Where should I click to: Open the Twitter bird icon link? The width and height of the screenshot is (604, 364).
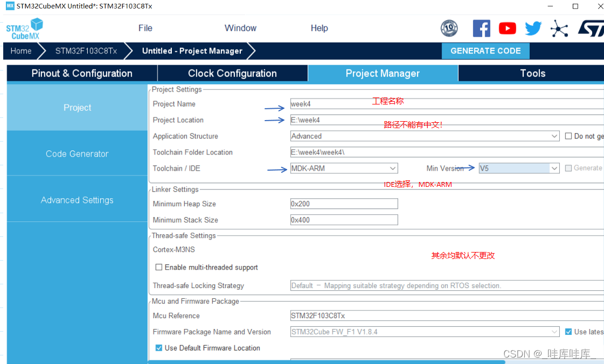533,29
